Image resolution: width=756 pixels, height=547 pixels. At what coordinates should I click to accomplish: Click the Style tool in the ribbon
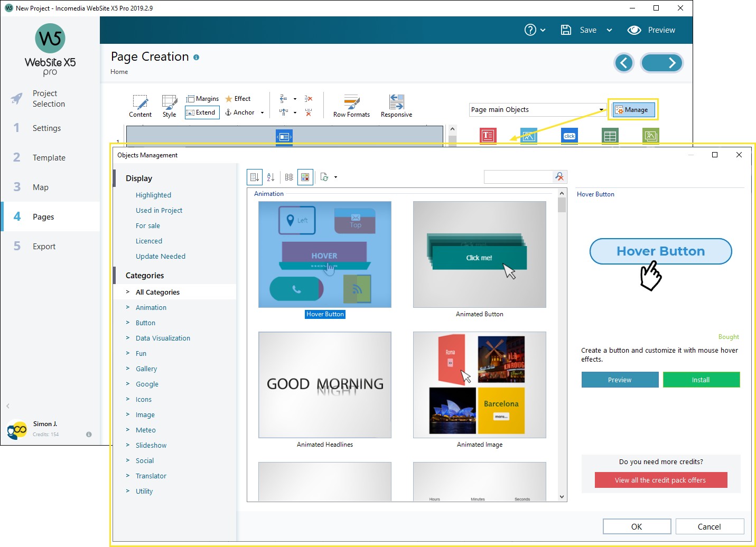click(169, 105)
